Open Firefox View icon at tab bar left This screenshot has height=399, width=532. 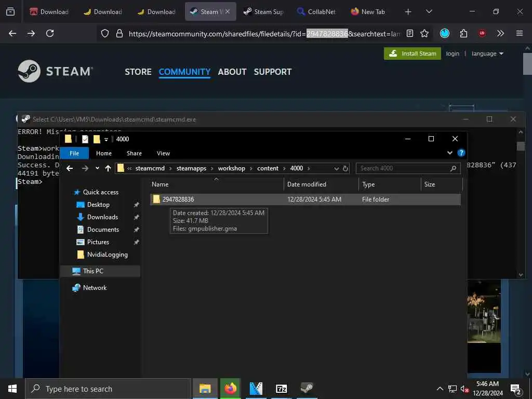click(10, 11)
